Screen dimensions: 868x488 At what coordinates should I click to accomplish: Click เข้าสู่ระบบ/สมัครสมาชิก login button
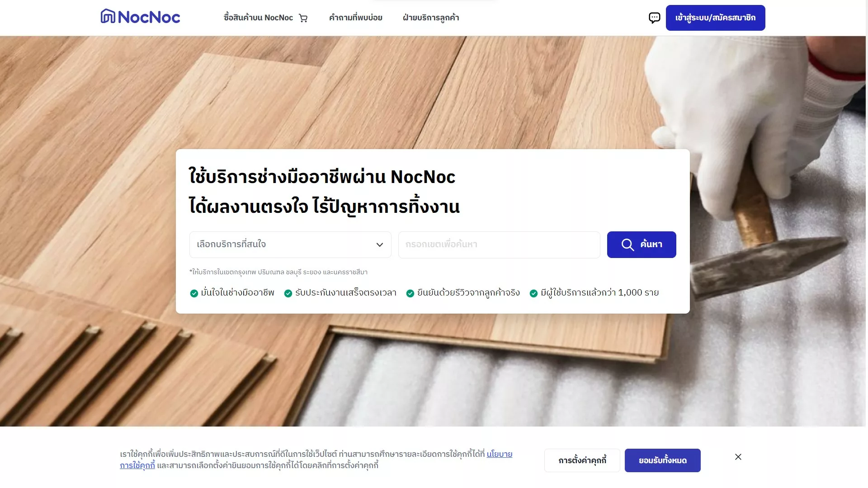click(x=715, y=18)
